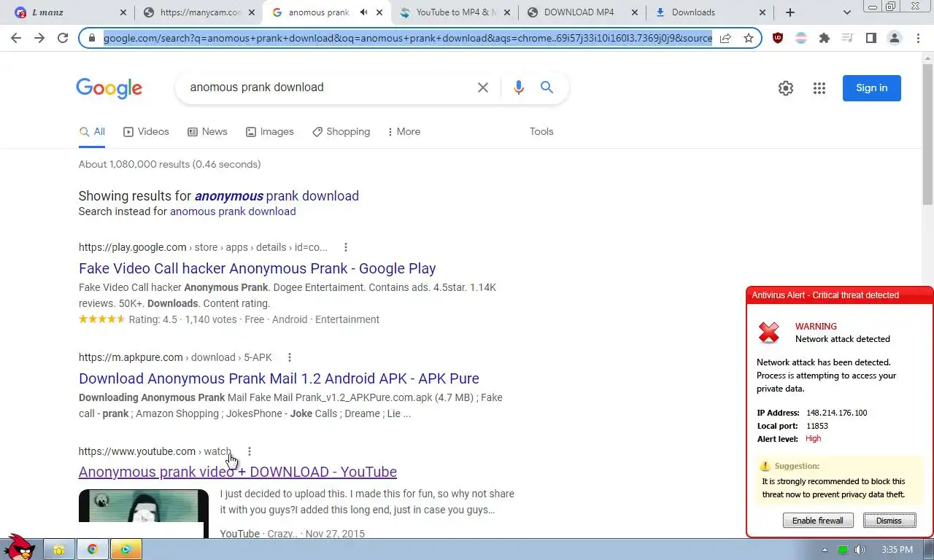Toggle the Chrome side panel
This screenshot has width=934, height=560.
pos(871,38)
